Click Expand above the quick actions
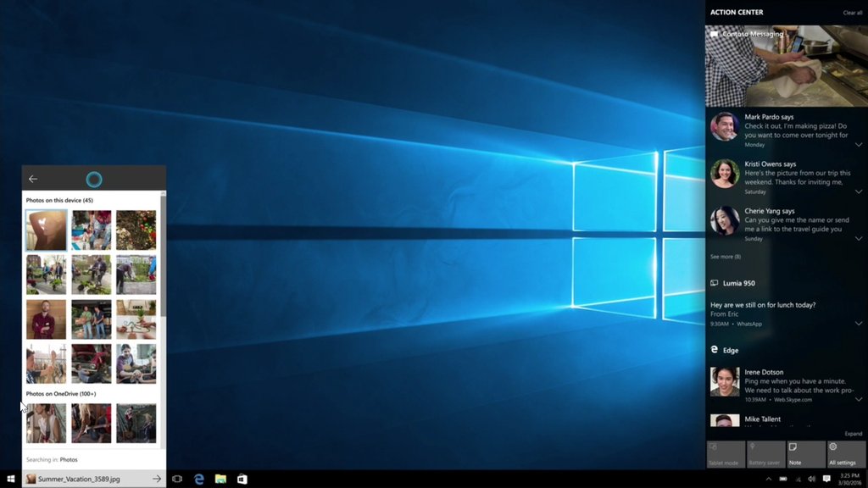The height and width of the screenshot is (488, 868). [852, 434]
